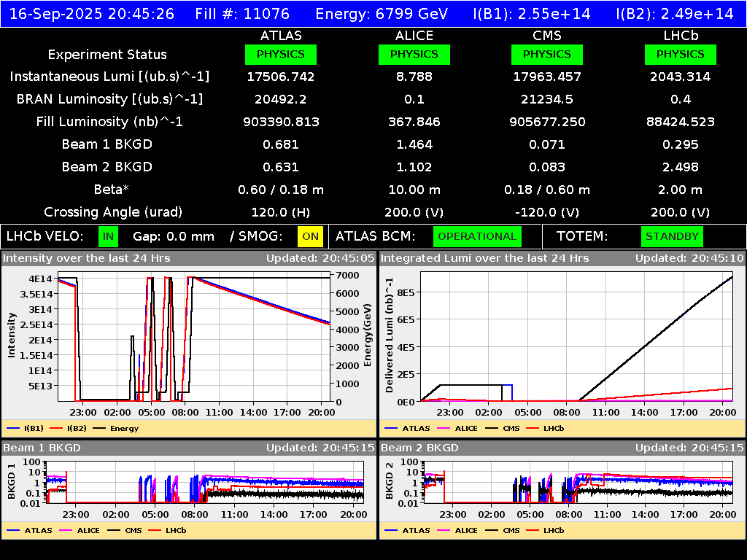This screenshot has width=747, height=560.
Task: Click CMS Beam 2 BKGD value 0.083
Action: pyautogui.click(x=547, y=167)
